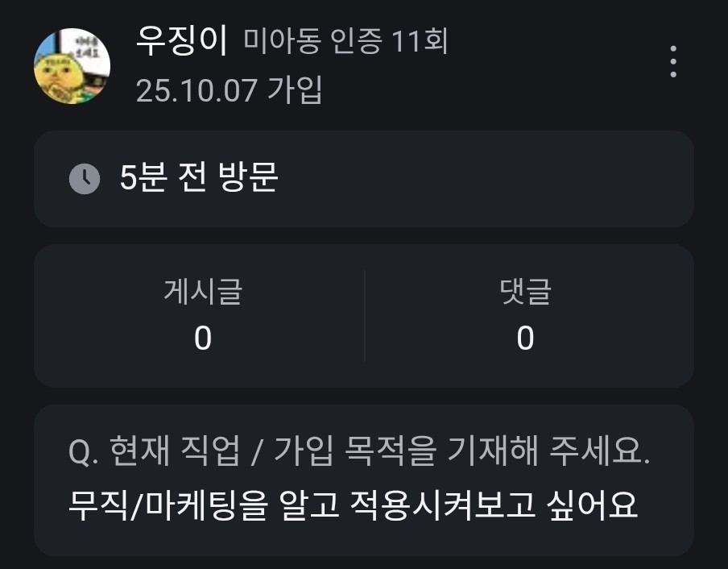Click the 인증 11회 verification count

point(390,41)
